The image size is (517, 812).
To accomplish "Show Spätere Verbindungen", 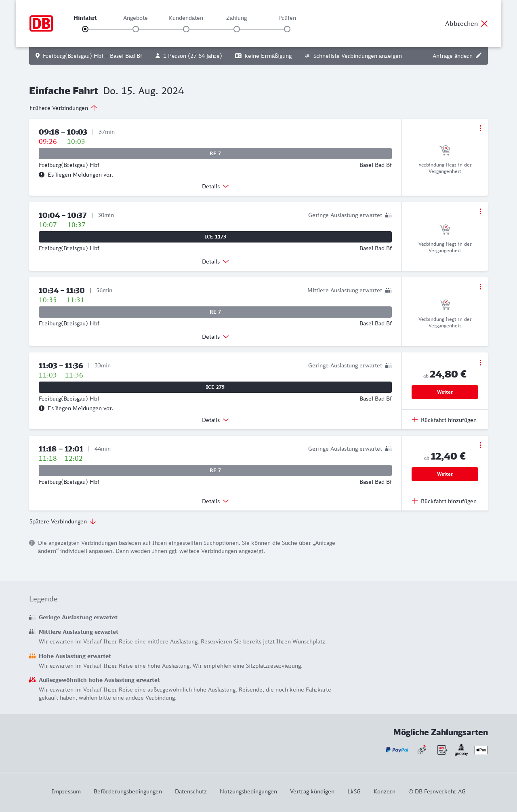I will tap(63, 521).
